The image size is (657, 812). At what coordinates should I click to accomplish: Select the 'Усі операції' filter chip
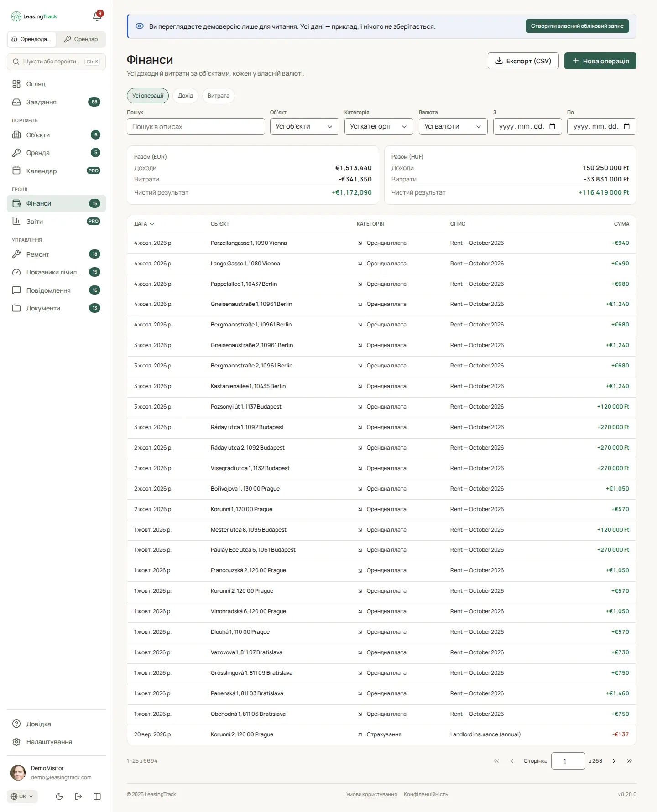pos(148,96)
